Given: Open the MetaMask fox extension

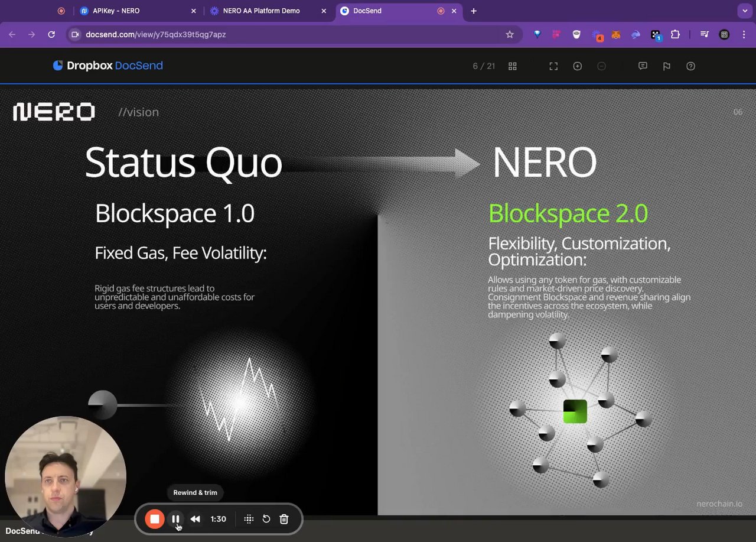Looking at the screenshot, I should tap(616, 34).
